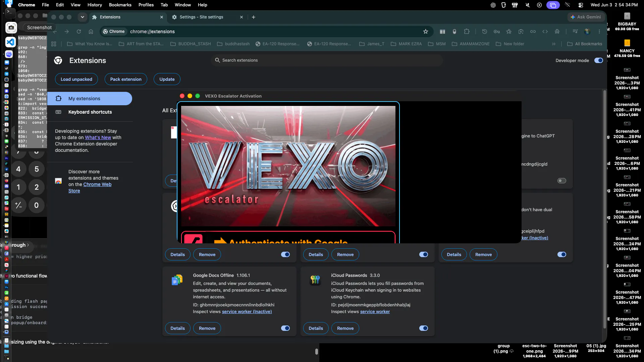Click the code brackets icon in Chrome toolbar
Screen dimensions: 644x362
545,32
